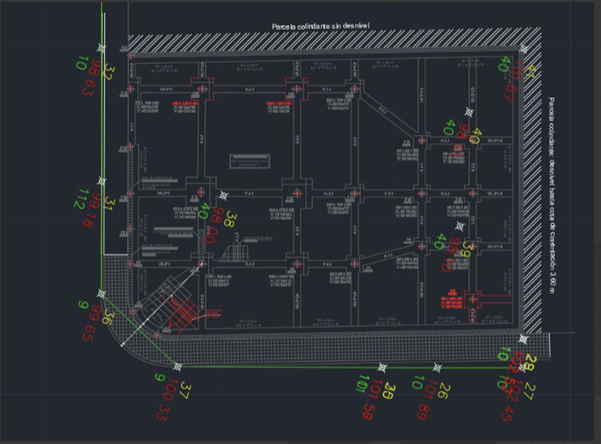Click the 'Parcela colindante sin desnivel' label
The height and width of the screenshot is (444, 601).
click(x=320, y=26)
